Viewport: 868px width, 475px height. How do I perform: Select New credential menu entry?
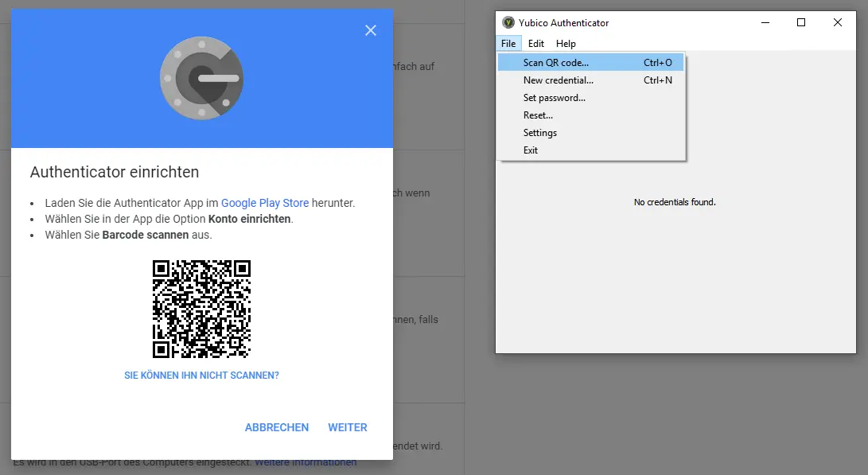tap(590, 80)
